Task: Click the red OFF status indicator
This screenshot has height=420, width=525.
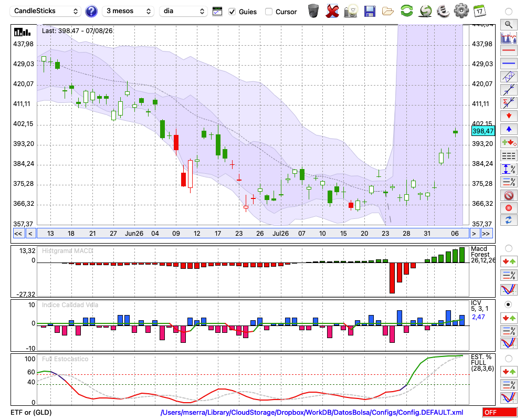Action: pyautogui.click(x=500, y=412)
